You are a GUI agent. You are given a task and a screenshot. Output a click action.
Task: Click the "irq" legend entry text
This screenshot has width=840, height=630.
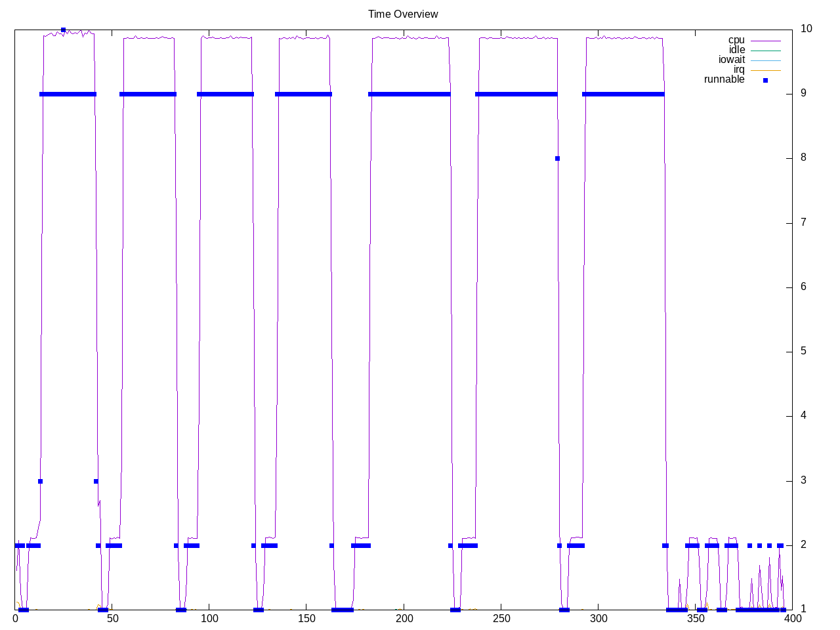pos(739,70)
